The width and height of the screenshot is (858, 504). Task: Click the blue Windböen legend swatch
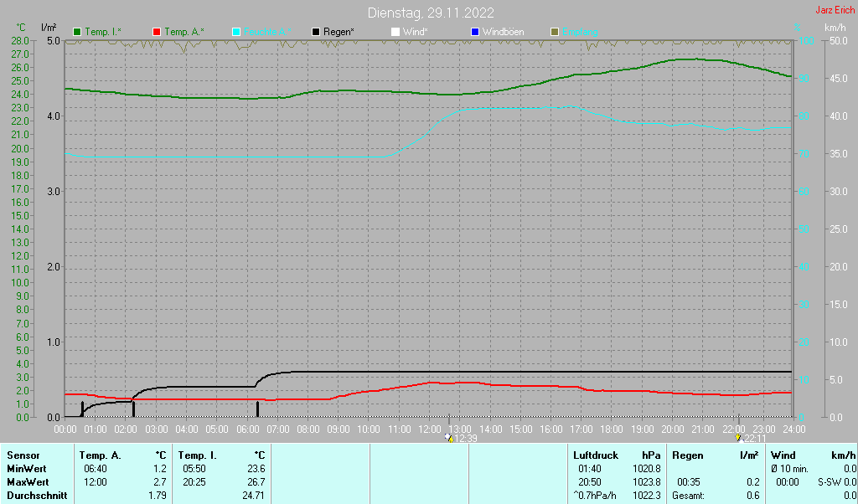pyautogui.click(x=475, y=32)
